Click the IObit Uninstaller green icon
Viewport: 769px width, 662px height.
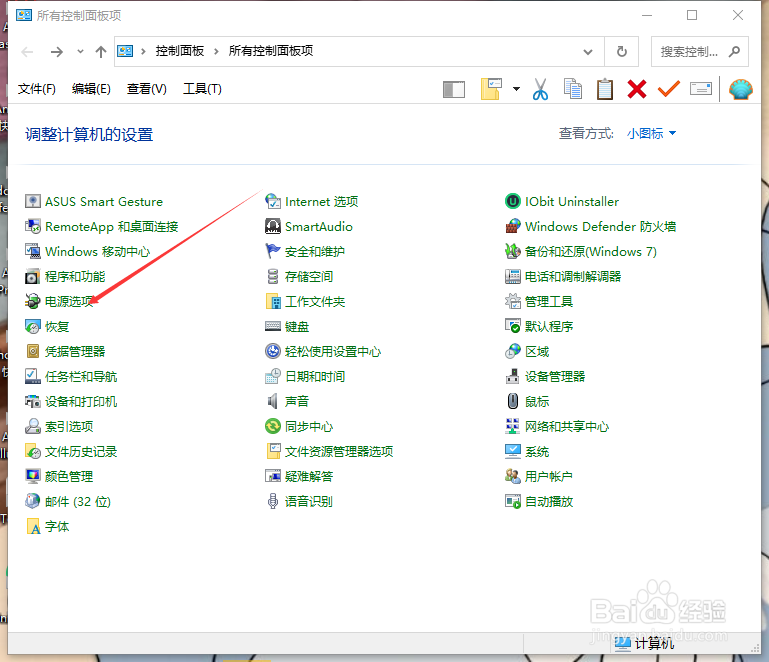[513, 202]
